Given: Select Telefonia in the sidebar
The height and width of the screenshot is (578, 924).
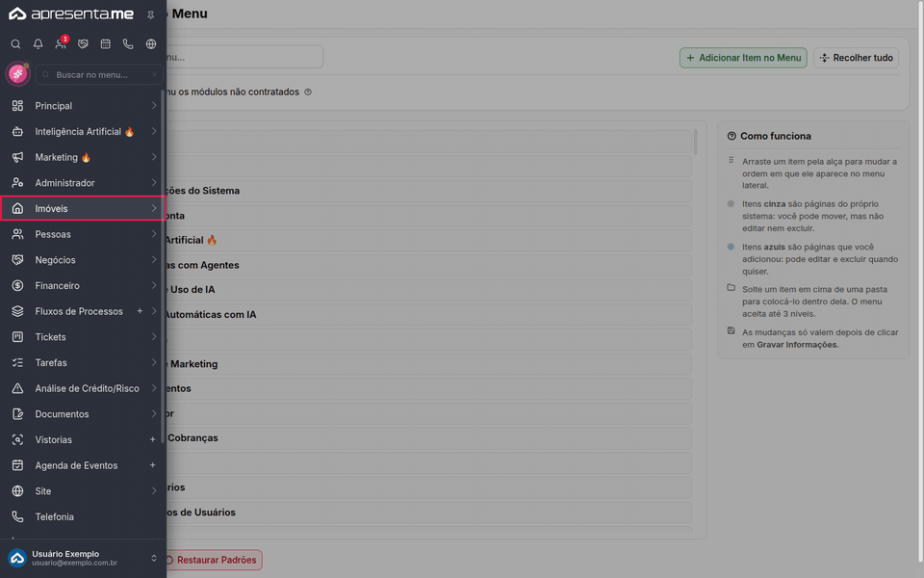Looking at the screenshot, I should pyautogui.click(x=81, y=516).
